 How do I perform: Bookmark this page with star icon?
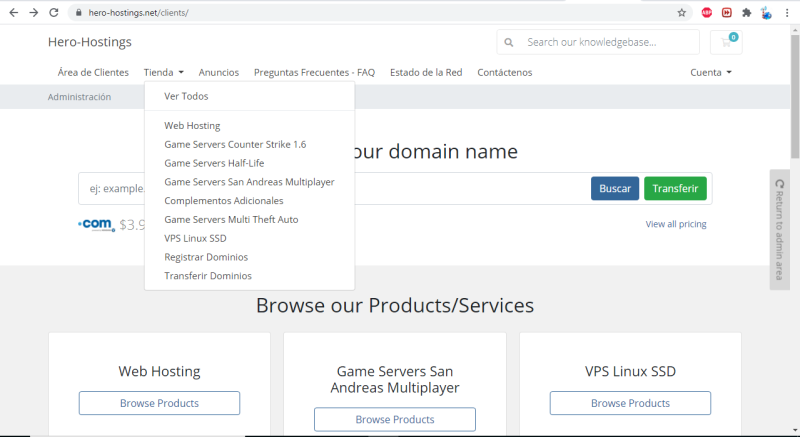coord(682,13)
